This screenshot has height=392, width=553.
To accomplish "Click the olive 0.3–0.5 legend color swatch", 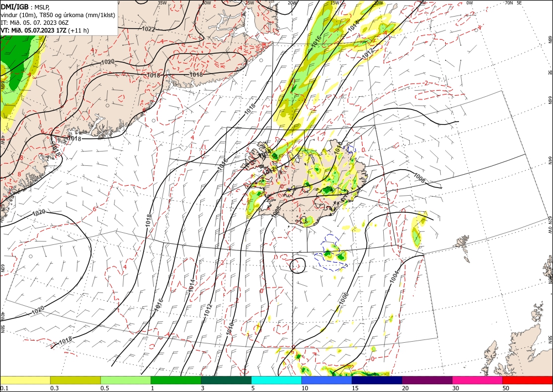I will [x=75, y=380].
